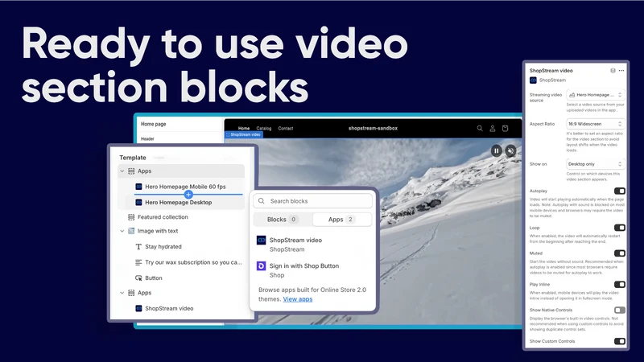Click the Stay hydrated text icon
644x362 pixels.
click(x=138, y=247)
